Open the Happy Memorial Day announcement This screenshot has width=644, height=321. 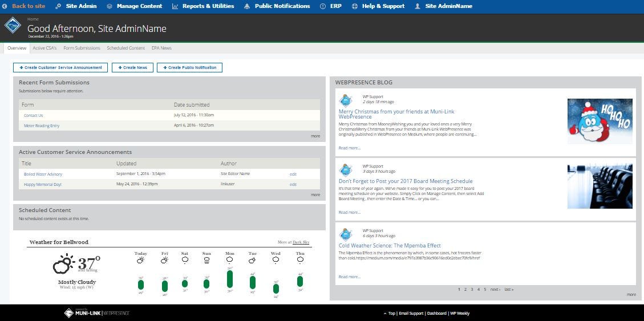[x=43, y=184]
